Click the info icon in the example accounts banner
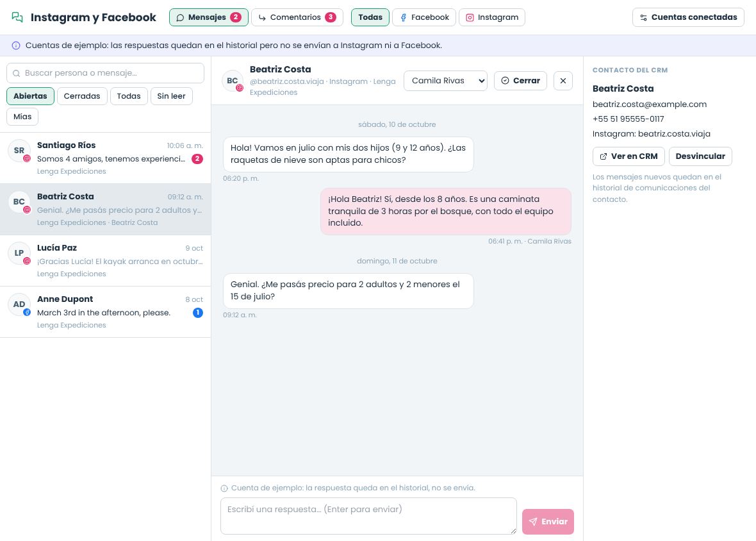The width and height of the screenshot is (756, 541). 16,46
